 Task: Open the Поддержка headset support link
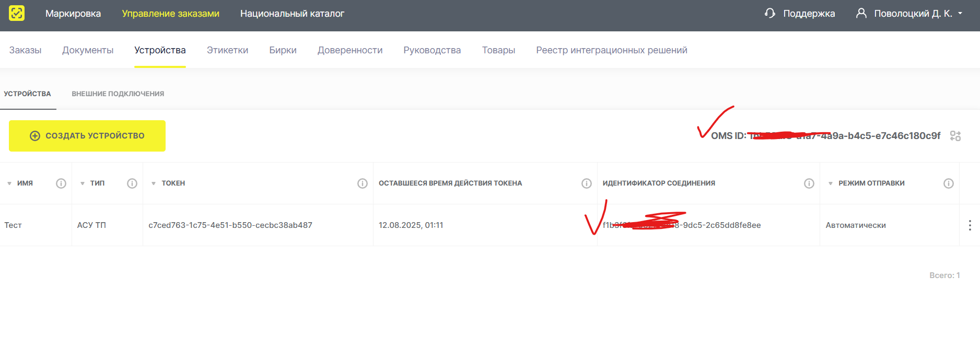click(x=800, y=14)
